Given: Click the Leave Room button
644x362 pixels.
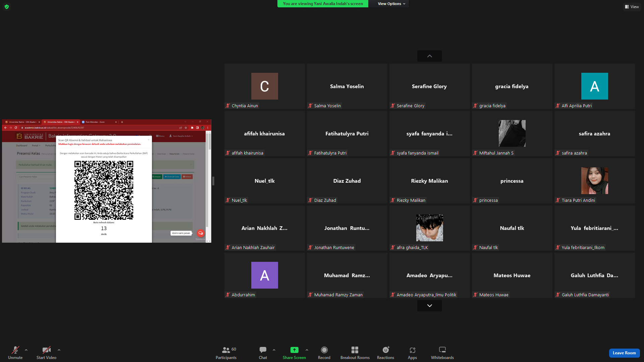Looking at the screenshot, I should (624, 353).
